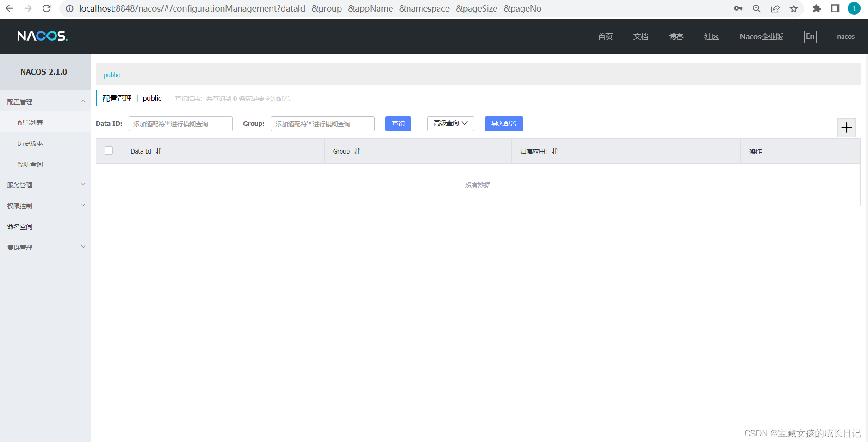Open the 高级查询 dropdown
This screenshot has width=868, height=442.
point(451,123)
